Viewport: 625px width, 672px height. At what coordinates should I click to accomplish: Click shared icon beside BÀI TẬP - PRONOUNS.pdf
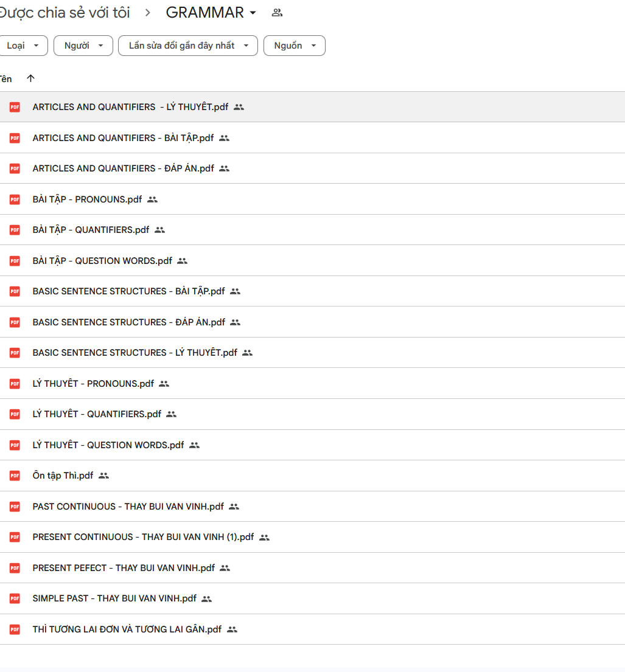click(x=152, y=199)
